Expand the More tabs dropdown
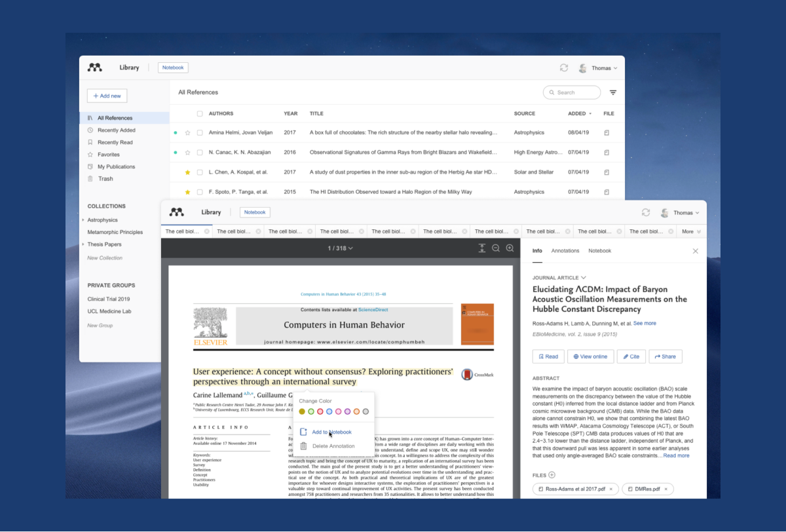The width and height of the screenshot is (786, 532). pos(691,231)
